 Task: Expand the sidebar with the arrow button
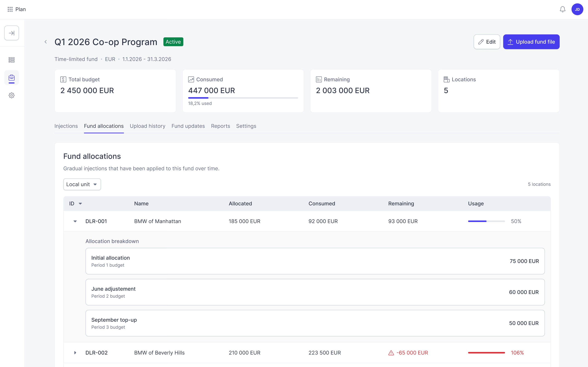click(x=12, y=33)
